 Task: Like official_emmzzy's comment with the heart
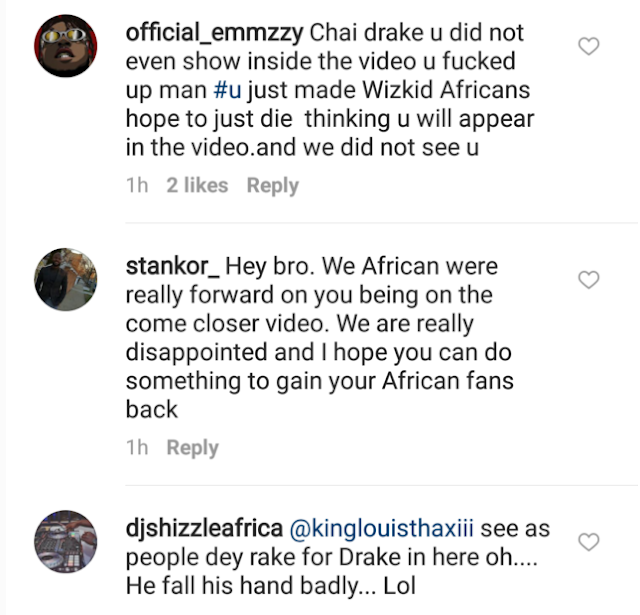pyautogui.click(x=590, y=46)
